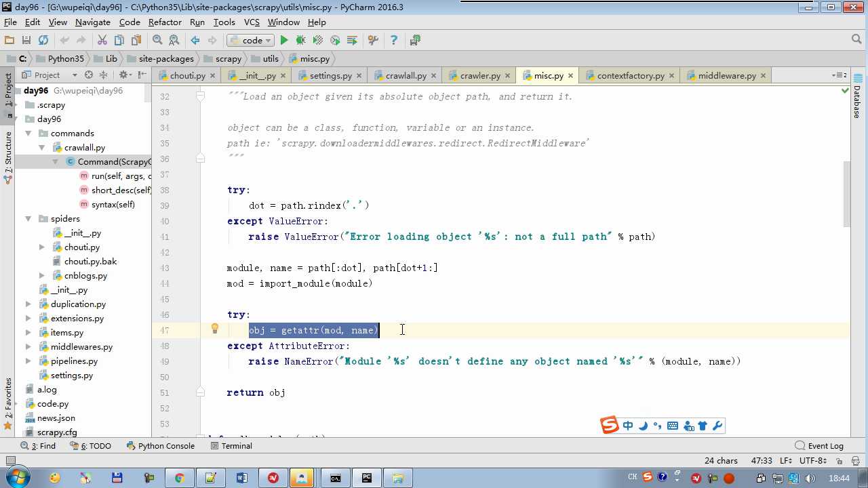Click the Paste toolbar icon
868x488 pixels.
pos(136,41)
